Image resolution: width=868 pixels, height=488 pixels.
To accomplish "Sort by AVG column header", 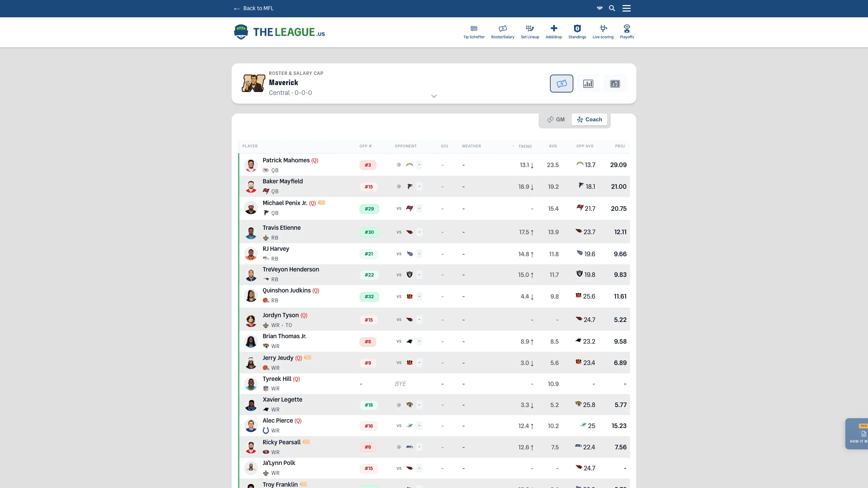I will (553, 146).
